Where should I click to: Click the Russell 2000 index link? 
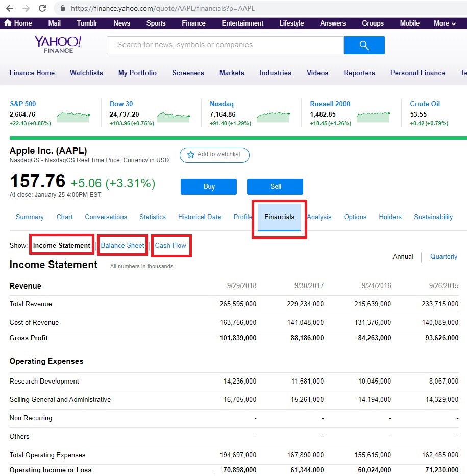(x=330, y=104)
